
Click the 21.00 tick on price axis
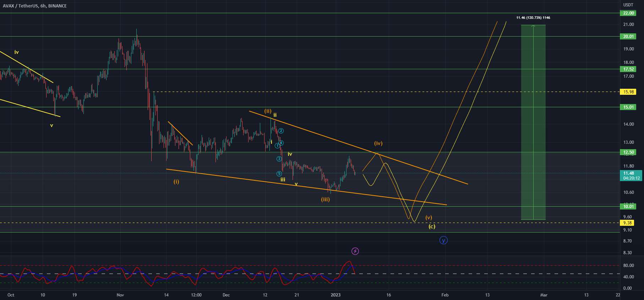[x=628, y=24]
